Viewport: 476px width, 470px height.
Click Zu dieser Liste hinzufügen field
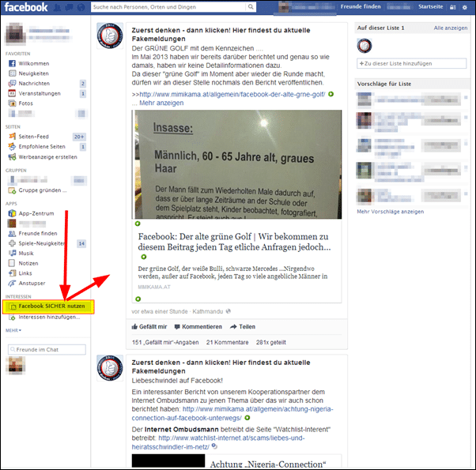click(x=411, y=64)
